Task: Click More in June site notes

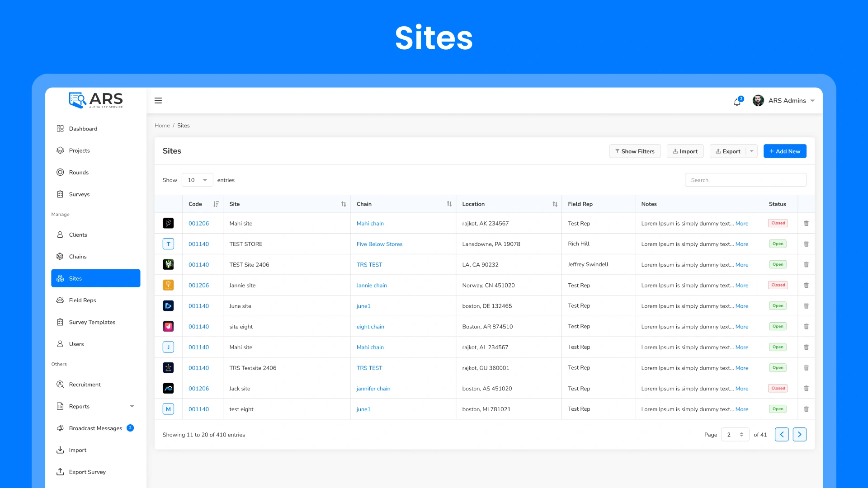Action: tap(742, 306)
